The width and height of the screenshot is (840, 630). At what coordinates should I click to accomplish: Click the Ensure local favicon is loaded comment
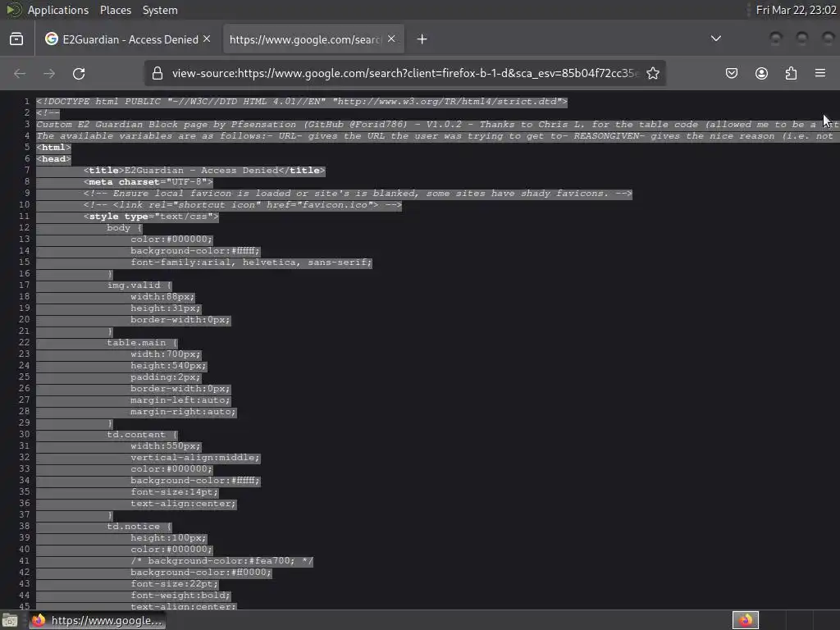point(358,194)
